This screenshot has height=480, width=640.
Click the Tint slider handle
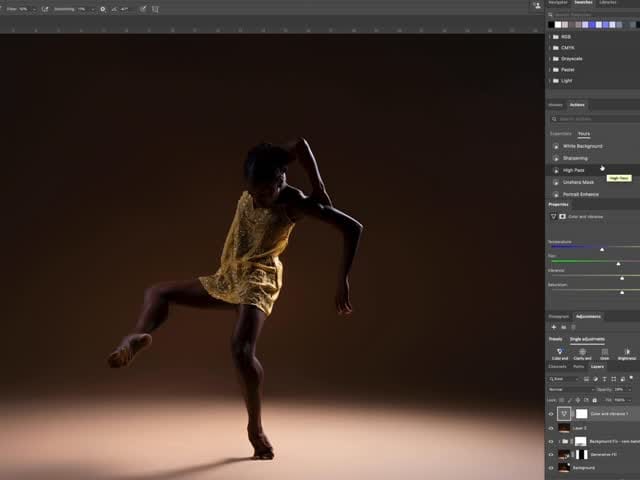click(x=618, y=264)
